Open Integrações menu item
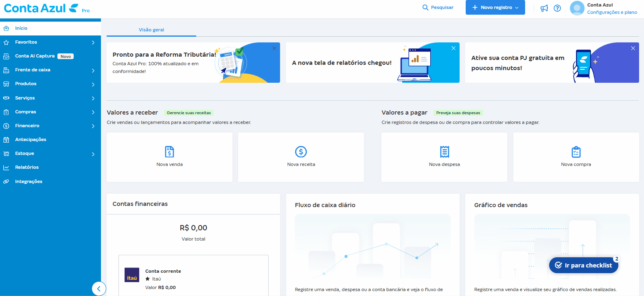Image resolution: width=644 pixels, height=296 pixels. coord(50,181)
